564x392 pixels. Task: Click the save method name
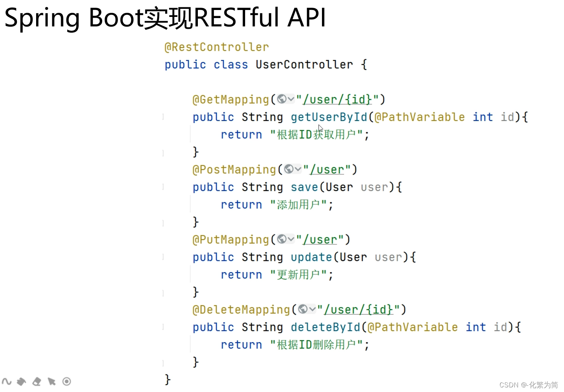(305, 187)
